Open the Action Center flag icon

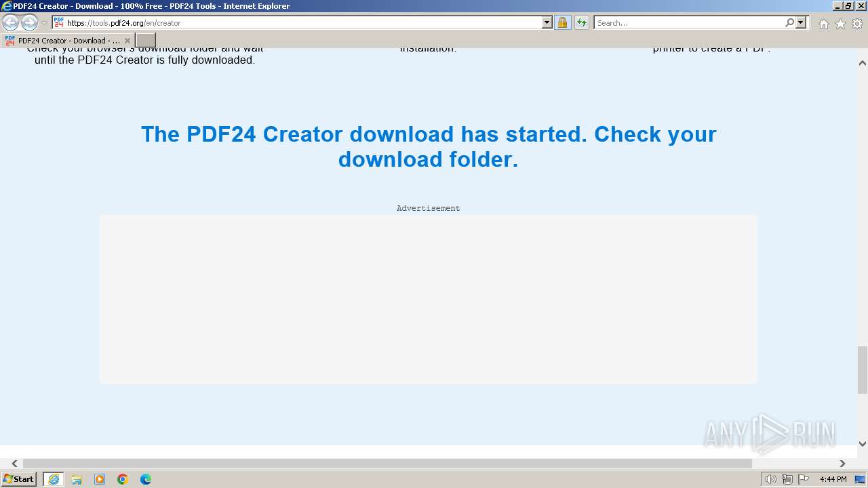(x=804, y=479)
